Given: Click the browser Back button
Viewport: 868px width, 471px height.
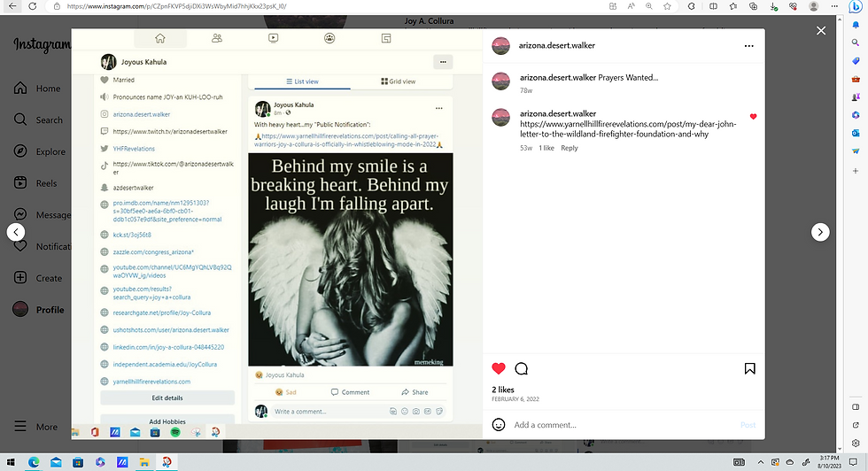Looking at the screenshot, I should pyautogui.click(x=12, y=6).
